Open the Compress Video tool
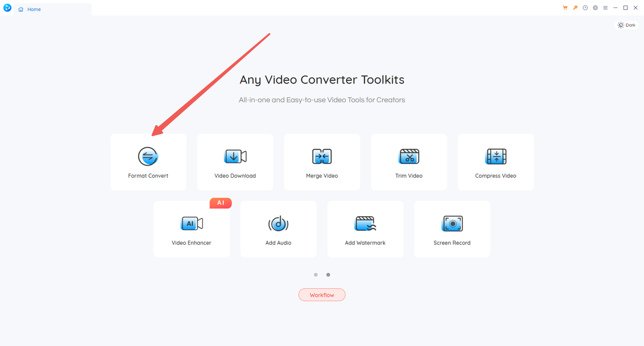The image size is (644, 346). tap(496, 162)
